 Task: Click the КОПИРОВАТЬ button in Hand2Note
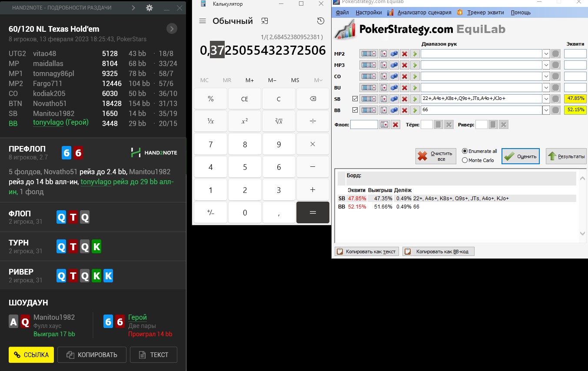[92, 354]
